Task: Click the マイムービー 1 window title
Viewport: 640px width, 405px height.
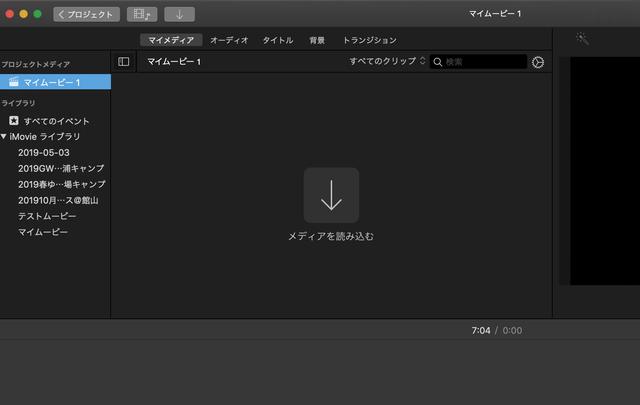Action: pyautogui.click(x=495, y=14)
